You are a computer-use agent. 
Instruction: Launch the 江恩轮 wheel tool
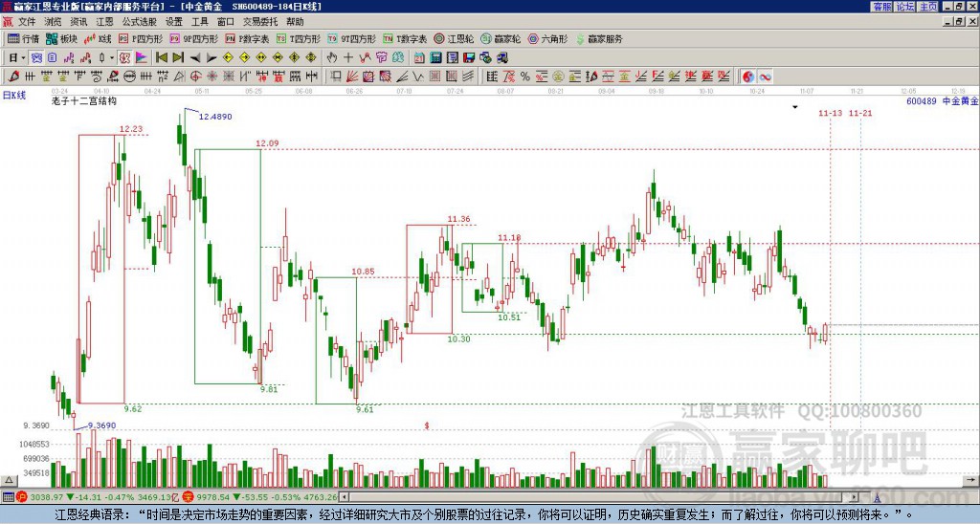pyautogui.click(x=454, y=38)
